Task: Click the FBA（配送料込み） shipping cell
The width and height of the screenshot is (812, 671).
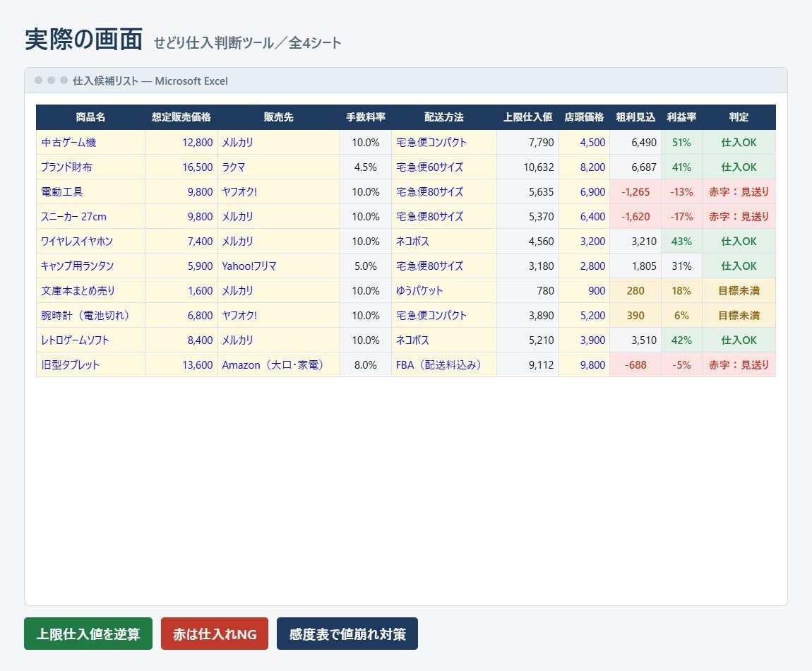Action: [x=444, y=364]
